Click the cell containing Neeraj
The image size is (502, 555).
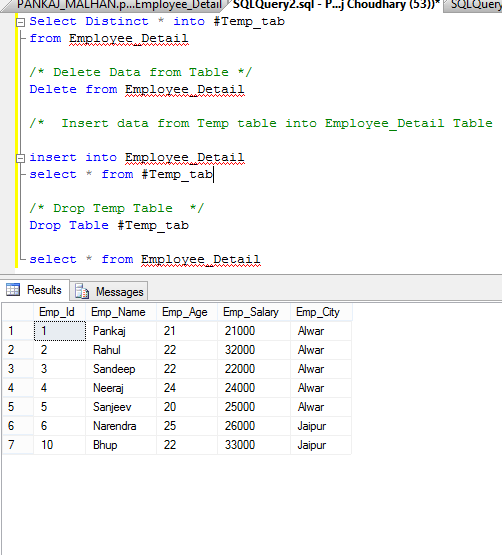[x=121, y=388]
